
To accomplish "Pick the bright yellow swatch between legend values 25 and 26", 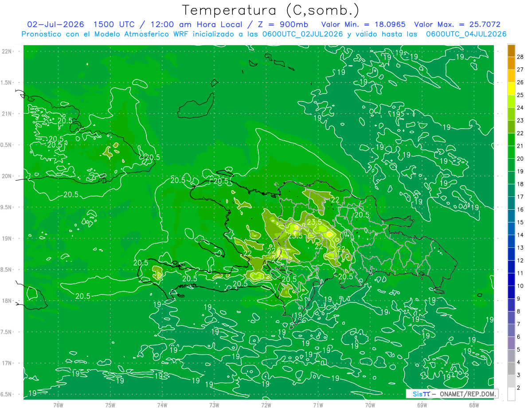I will tap(511, 89).
